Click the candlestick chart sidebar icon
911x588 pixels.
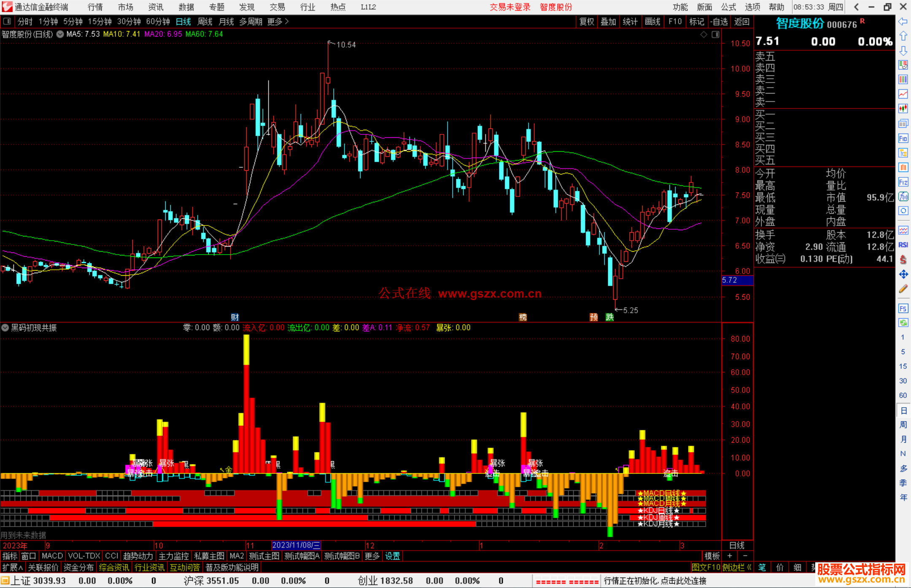[x=903, y=109]
